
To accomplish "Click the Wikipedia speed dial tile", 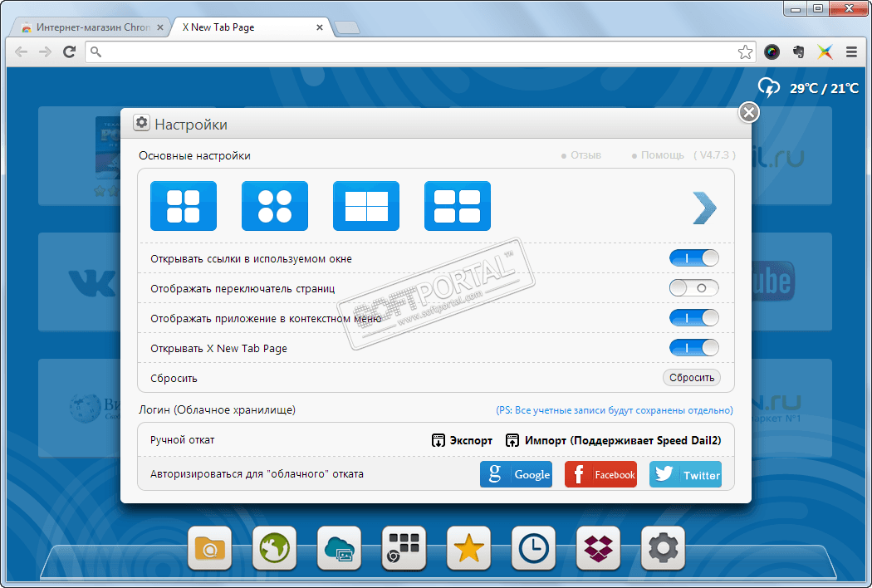I will [80, 409].
